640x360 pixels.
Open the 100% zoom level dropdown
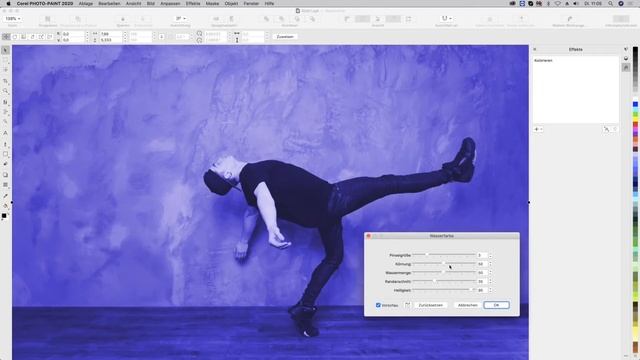(x=12, y=19)
